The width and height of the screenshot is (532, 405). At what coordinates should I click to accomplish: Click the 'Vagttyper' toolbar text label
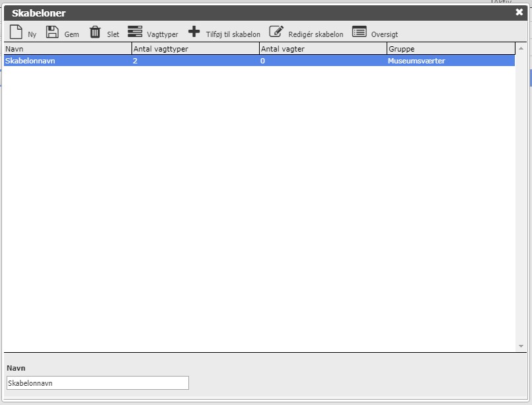pyautogui.click(x=163, y=34)
